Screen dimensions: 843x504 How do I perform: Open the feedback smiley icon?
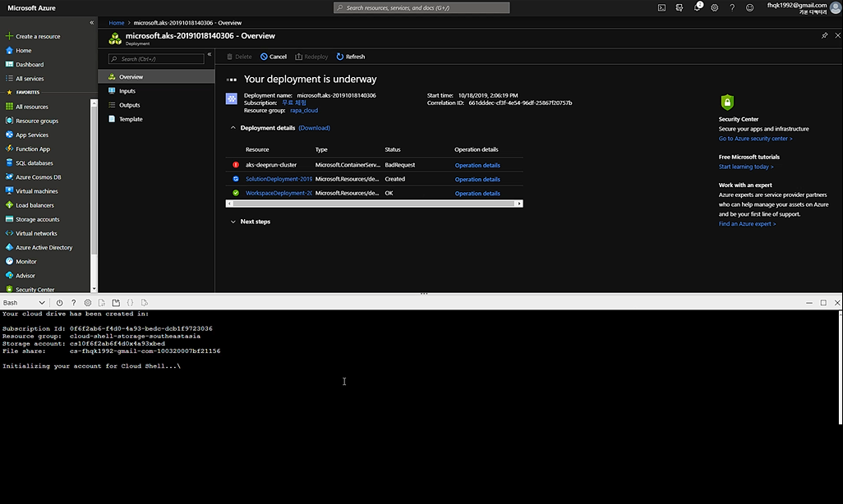[750, 7]
